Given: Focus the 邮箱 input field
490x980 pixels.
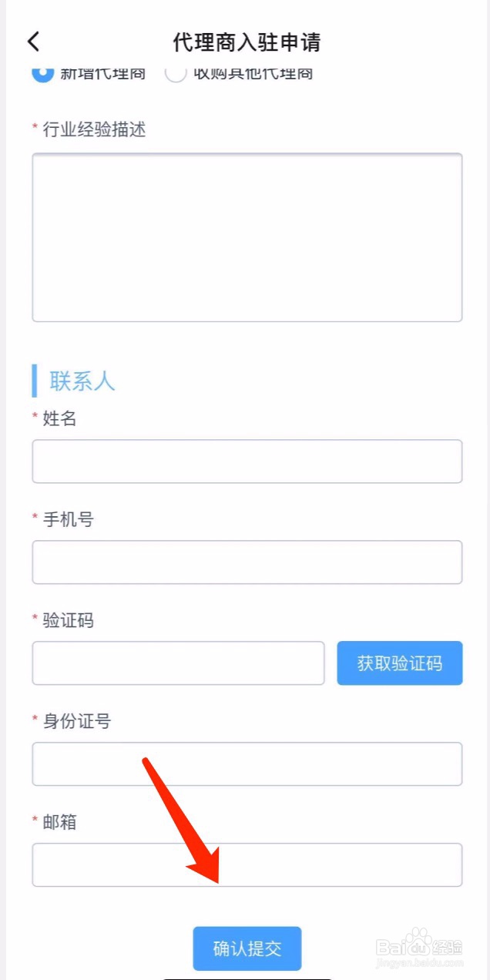Looking at the screenshot, I should click(247, 865).
